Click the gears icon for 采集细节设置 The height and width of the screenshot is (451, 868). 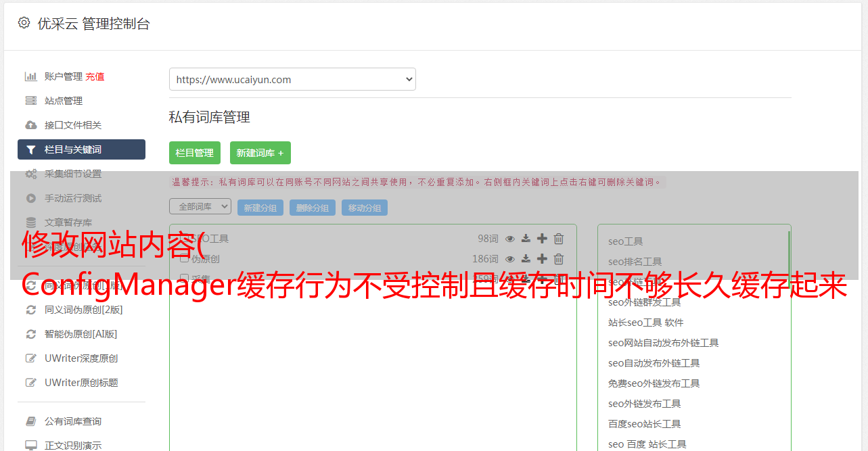[31, 174]
